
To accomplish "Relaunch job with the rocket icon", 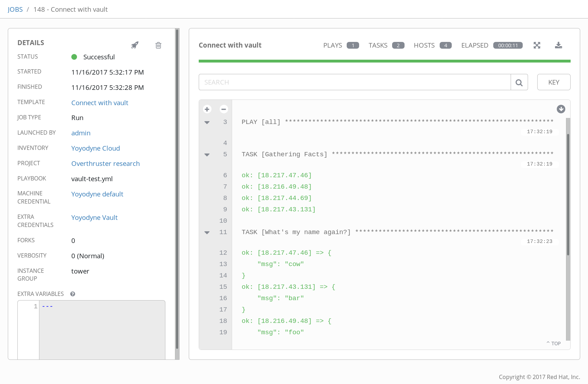I will (135, 45).
